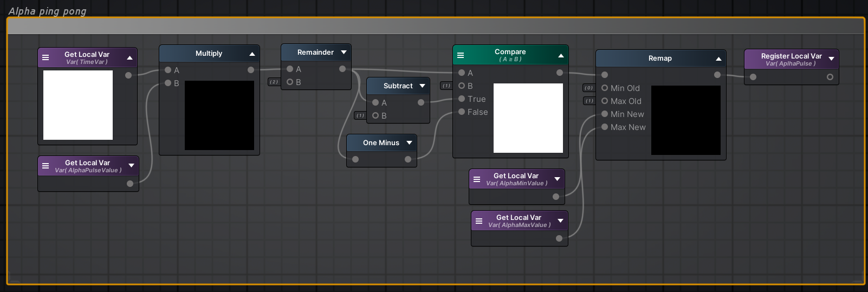
Task: Click the Register Local Var node title
Action: [791, 56]
